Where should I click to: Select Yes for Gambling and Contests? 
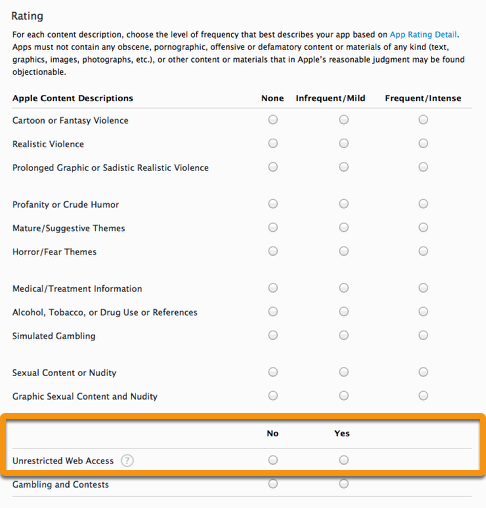coord(344,484)
